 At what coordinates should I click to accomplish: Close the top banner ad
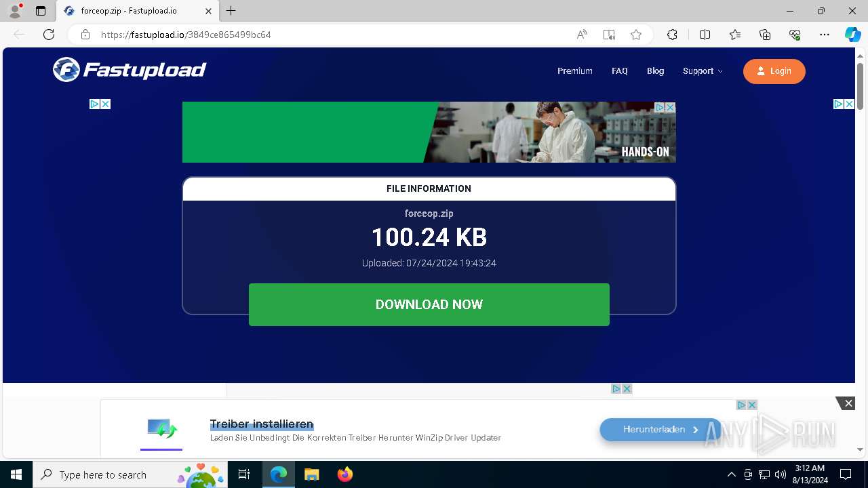pyautogui.click(x=670, y=107)
